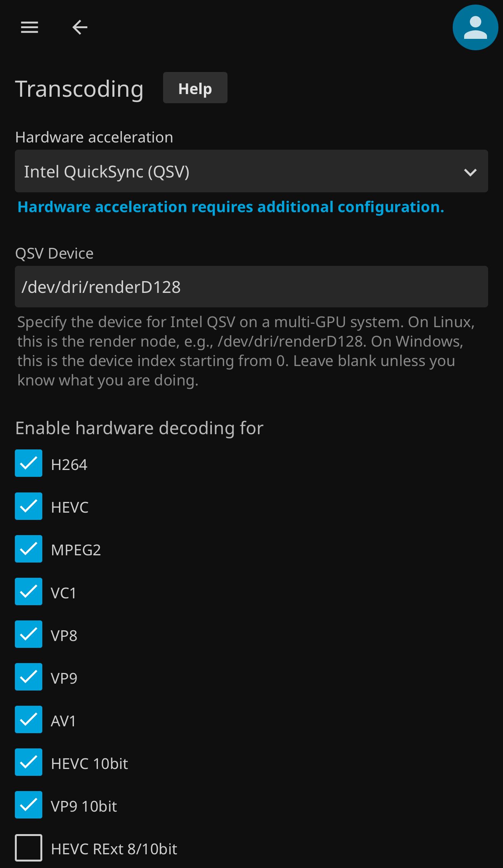Enable HEVC RExt 8/10bit decoding
The height and width of the screenshot is (868, 503).
coord(29,847)
